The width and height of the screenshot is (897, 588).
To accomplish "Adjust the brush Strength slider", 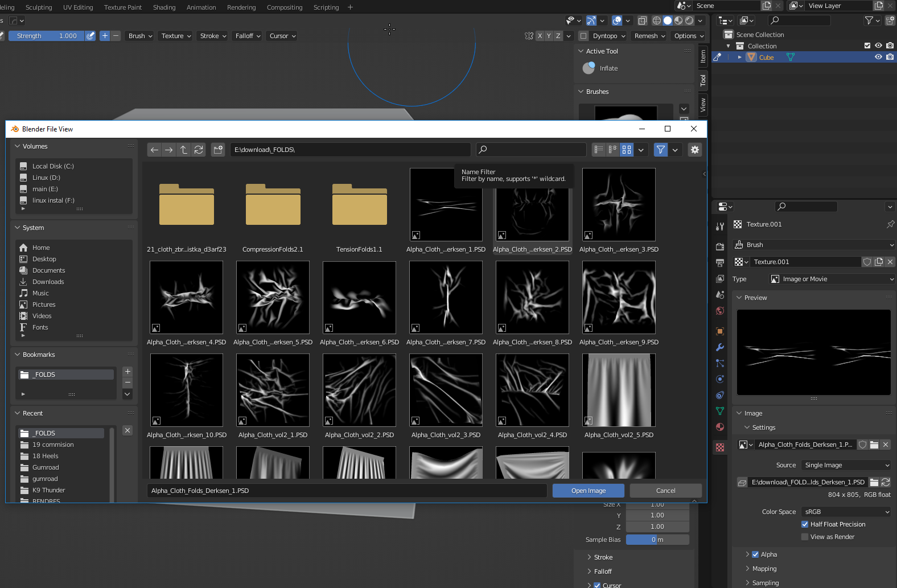I will coord(47,36).
